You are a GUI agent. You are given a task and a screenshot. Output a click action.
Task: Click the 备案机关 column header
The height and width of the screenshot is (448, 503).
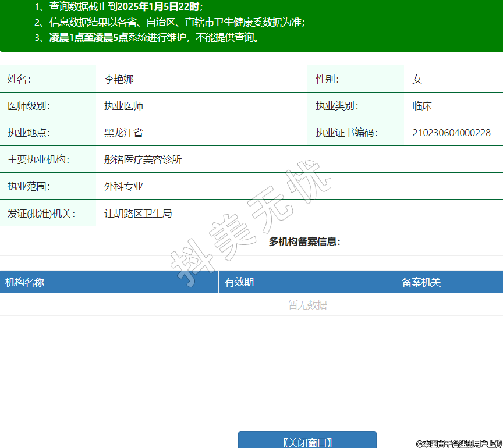[x=421, y=282]
